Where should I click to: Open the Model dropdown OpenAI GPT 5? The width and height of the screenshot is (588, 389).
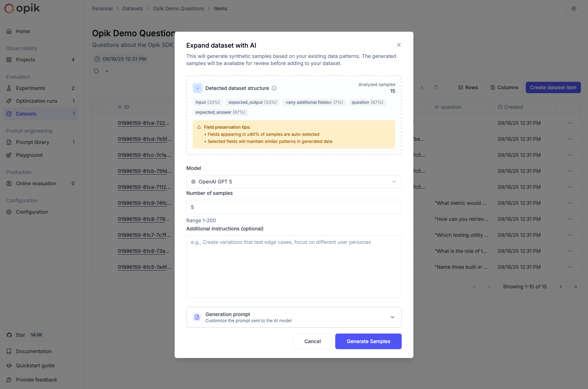pyautogui.click(x=294, y=182)
